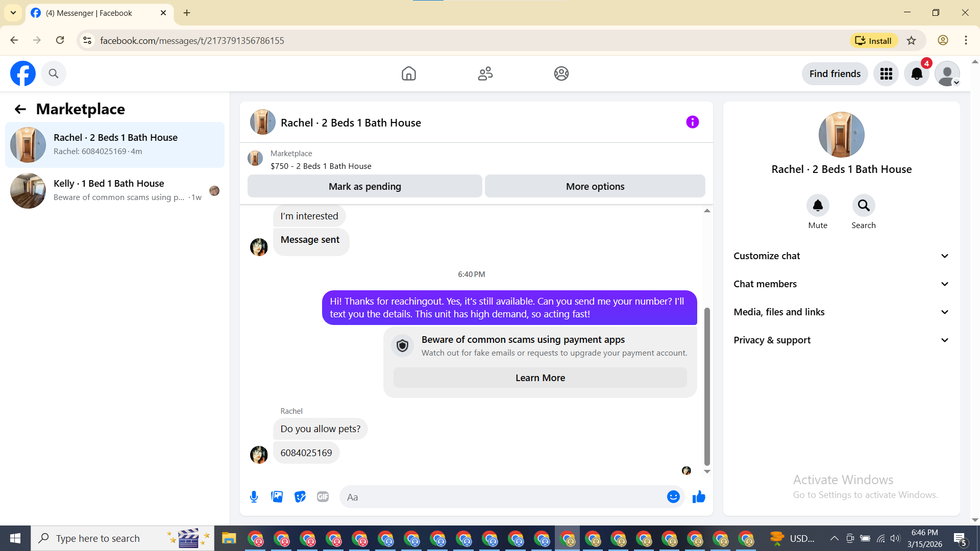Open the Friends icon in top navigation

pyautogui.click(x=485, y=73)
